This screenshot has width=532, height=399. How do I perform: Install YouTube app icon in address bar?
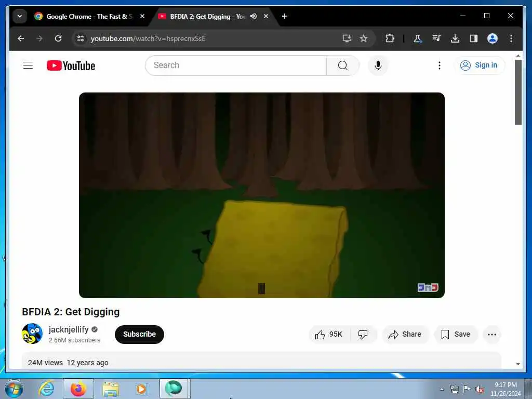click(x=347, y=38)
